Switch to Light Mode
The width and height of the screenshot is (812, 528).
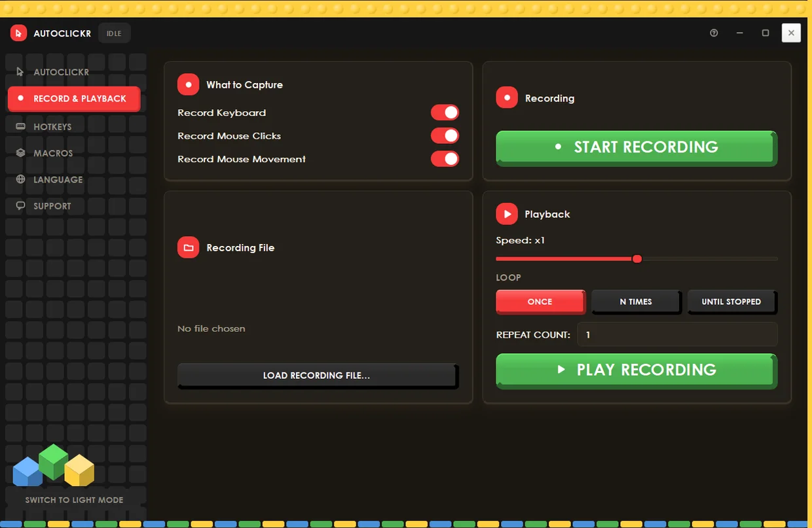74,500
